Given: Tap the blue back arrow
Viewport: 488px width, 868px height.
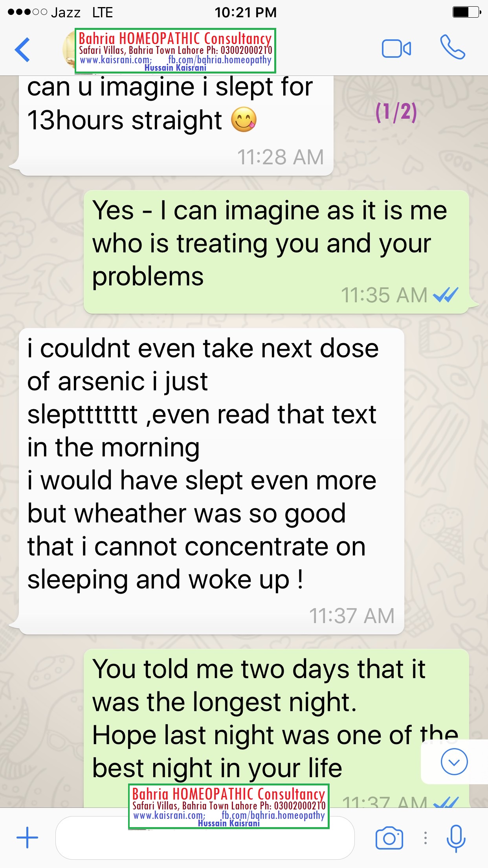Looking at the screenshot, I should click(x=22, y=50).
